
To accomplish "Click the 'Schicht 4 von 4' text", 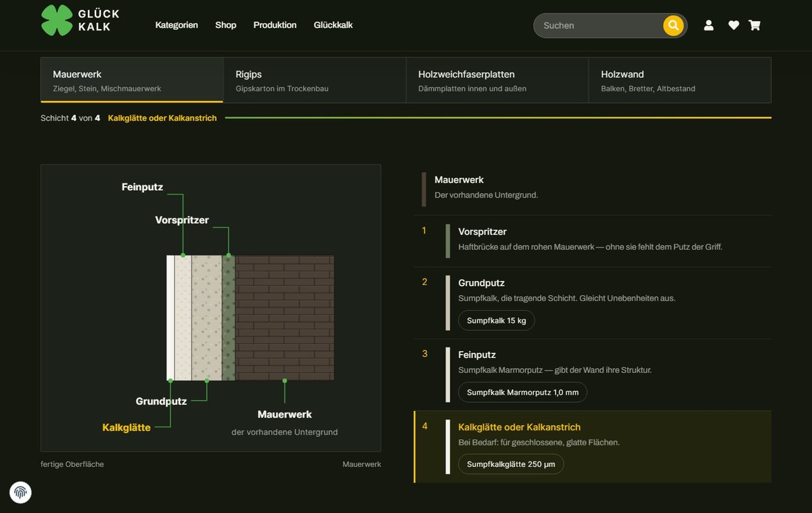I will point(70,118).
